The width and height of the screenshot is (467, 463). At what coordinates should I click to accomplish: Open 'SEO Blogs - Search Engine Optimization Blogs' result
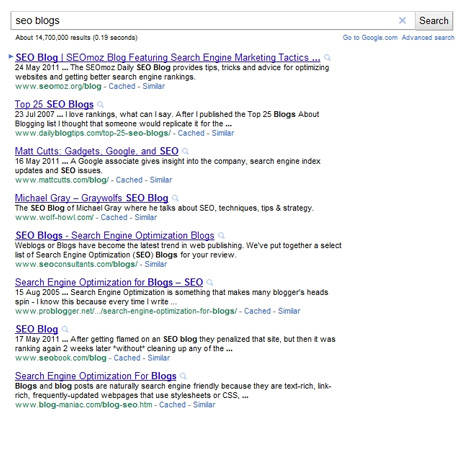pos(115,236)
